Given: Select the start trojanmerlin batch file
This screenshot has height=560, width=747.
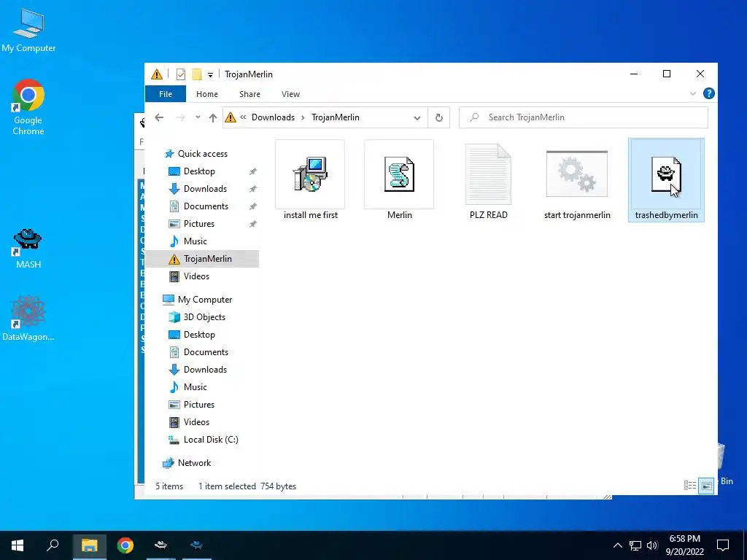Looking at the screenshot, I should click(x=577, y=180).
